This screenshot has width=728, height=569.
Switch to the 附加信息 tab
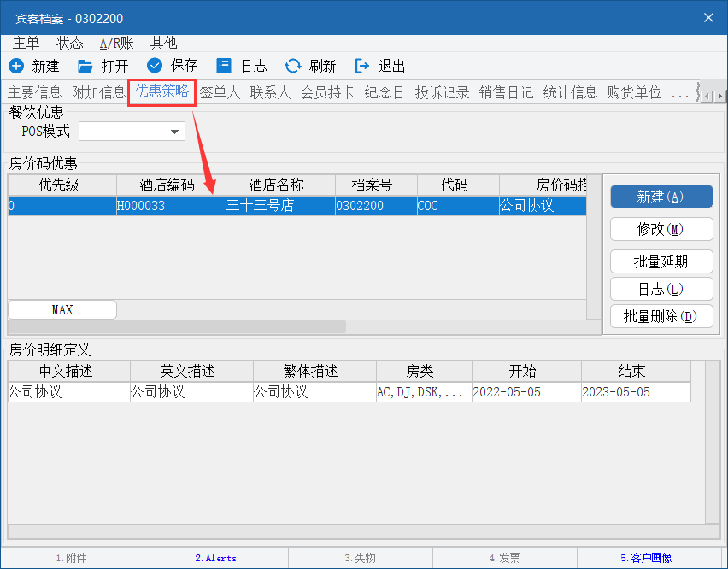point(98,92)
